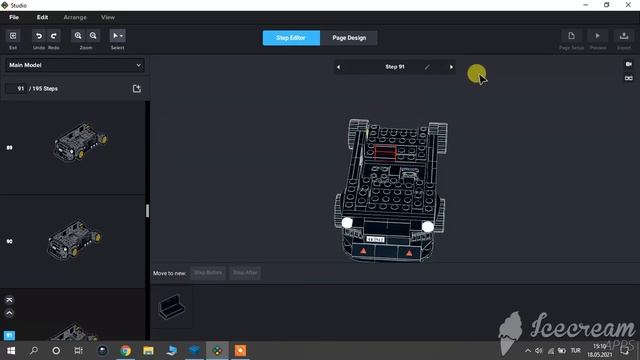Click the Cortana circle icon

(56, 351)
